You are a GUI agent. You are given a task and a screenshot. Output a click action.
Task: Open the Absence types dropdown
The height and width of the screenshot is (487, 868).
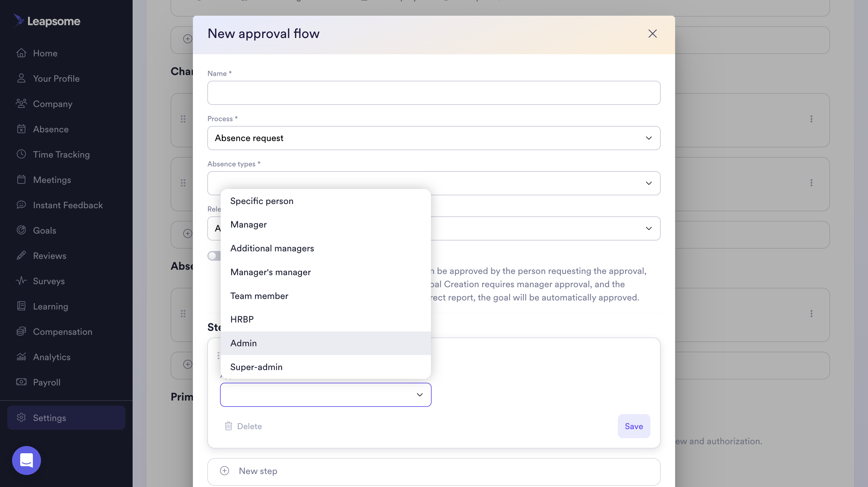point(434,183)
